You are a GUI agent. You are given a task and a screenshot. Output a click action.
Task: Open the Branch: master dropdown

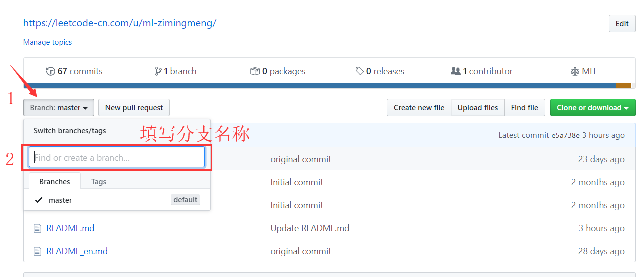(59, 108)
